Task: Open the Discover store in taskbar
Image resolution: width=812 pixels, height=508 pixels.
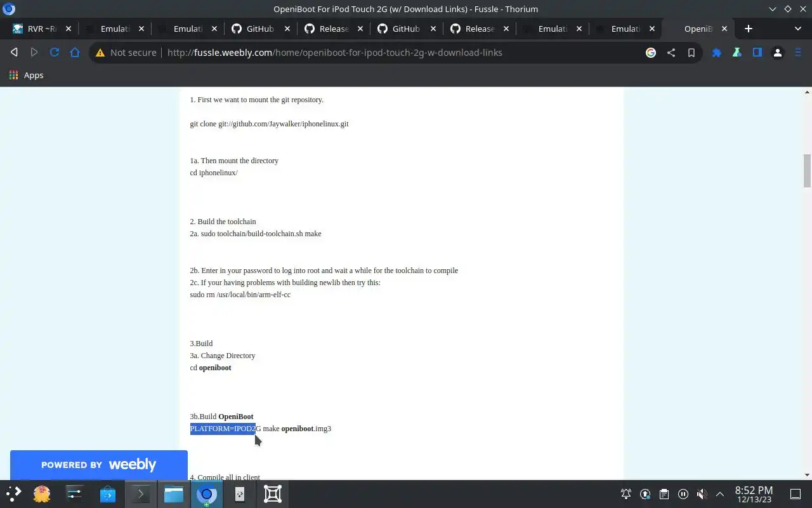Action: (108, 494)
